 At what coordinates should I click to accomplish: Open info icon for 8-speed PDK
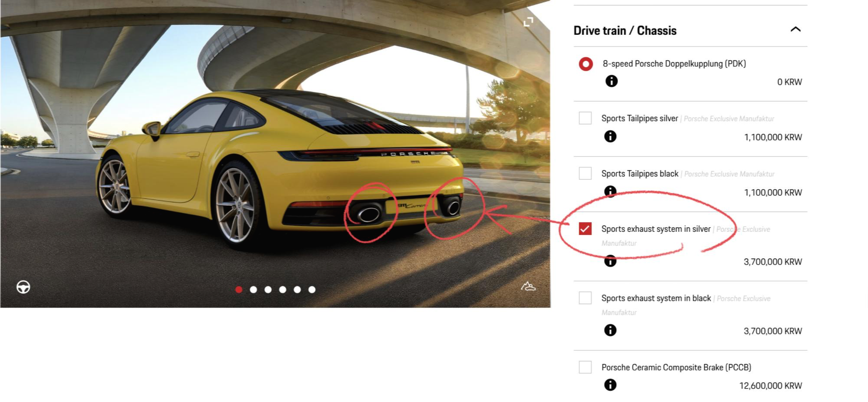611,81
